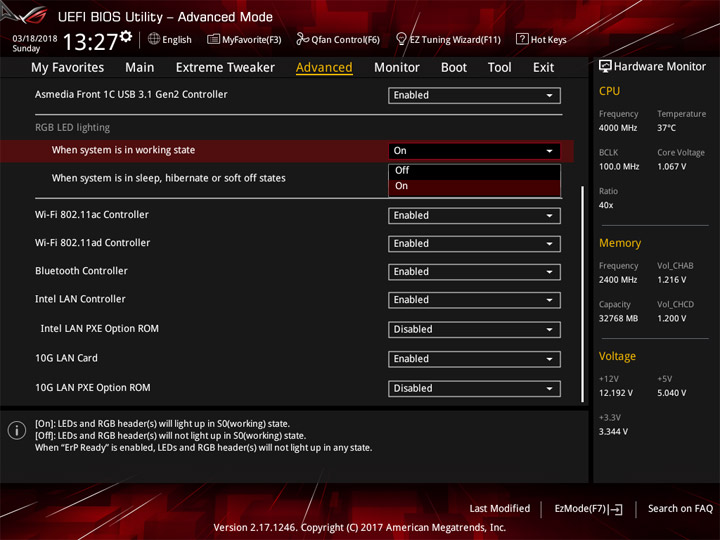This screenshot has height=540, width=720.
Task: Switch to the Main tab
Action: 140,68
